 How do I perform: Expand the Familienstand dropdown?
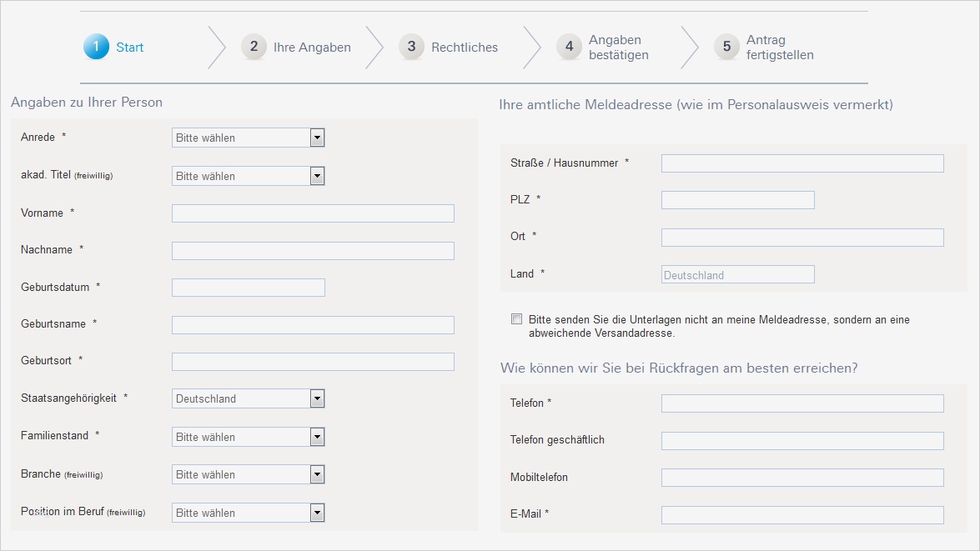tap(248, 437)
